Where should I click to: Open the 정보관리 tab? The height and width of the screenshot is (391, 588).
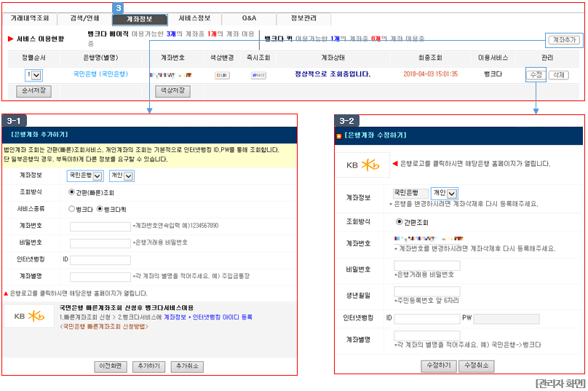(x=303, y=18)
